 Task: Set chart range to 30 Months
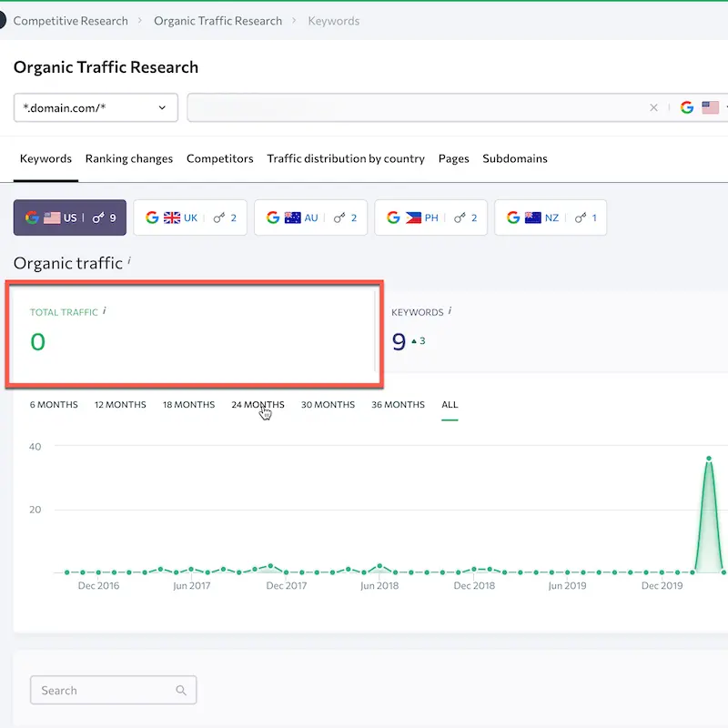[328, 405]
